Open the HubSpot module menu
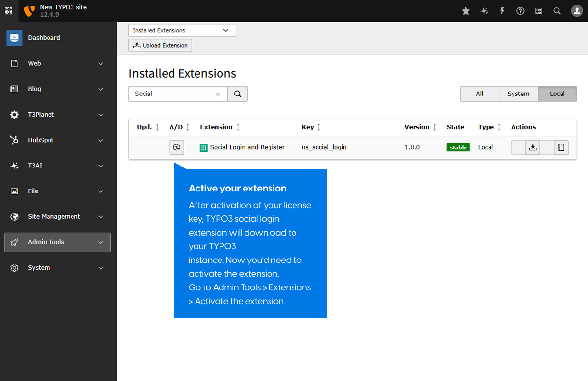Image resolution: width=588 pixels, height=381 pixels. [57, 140]
